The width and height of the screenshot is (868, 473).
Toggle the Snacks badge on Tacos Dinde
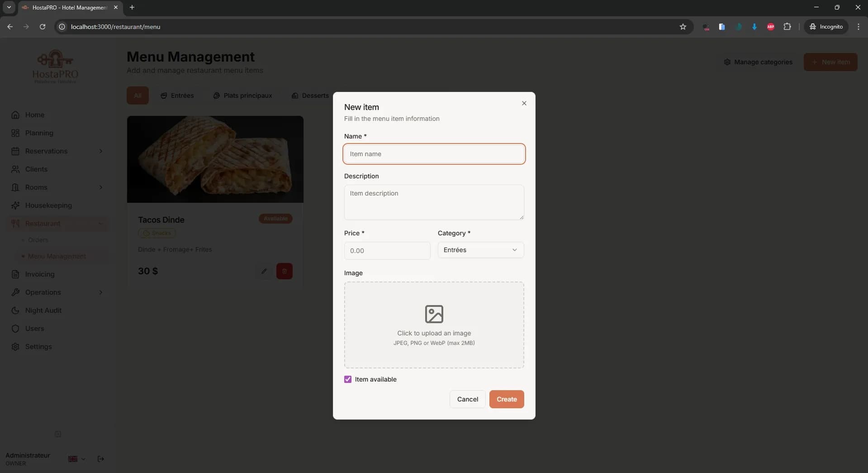[157, 234]
